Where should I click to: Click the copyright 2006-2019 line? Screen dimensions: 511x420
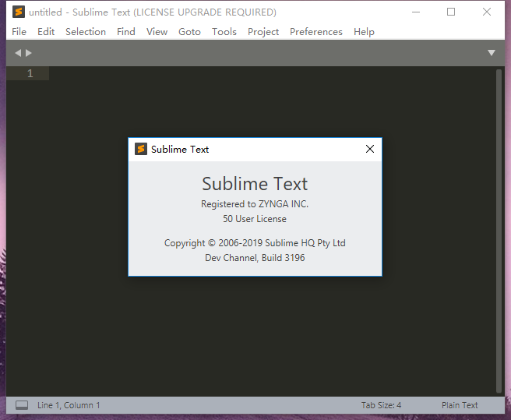click(255, 243)
